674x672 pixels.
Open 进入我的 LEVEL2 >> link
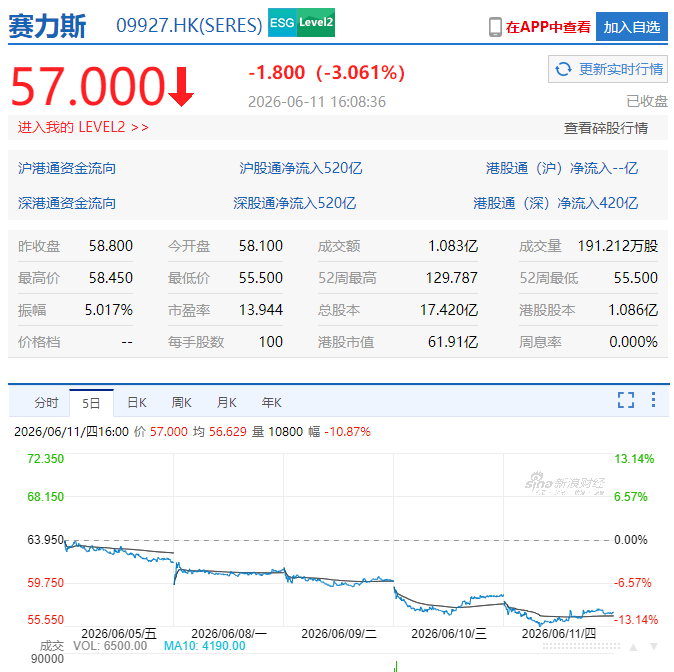tap(83, 127)
